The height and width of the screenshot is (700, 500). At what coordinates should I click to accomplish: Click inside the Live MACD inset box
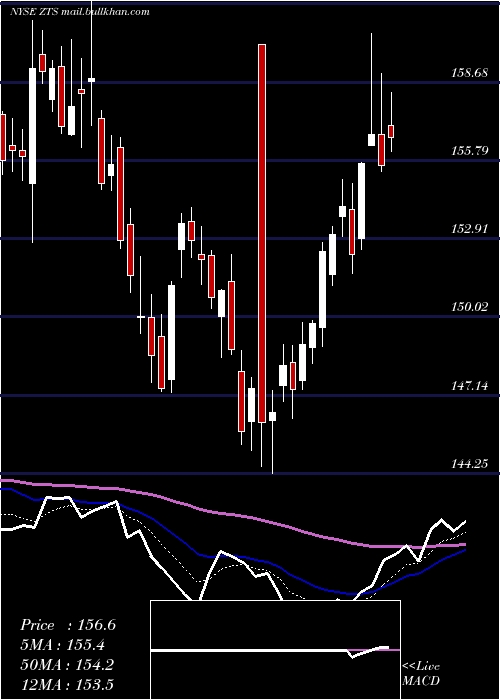275,650
